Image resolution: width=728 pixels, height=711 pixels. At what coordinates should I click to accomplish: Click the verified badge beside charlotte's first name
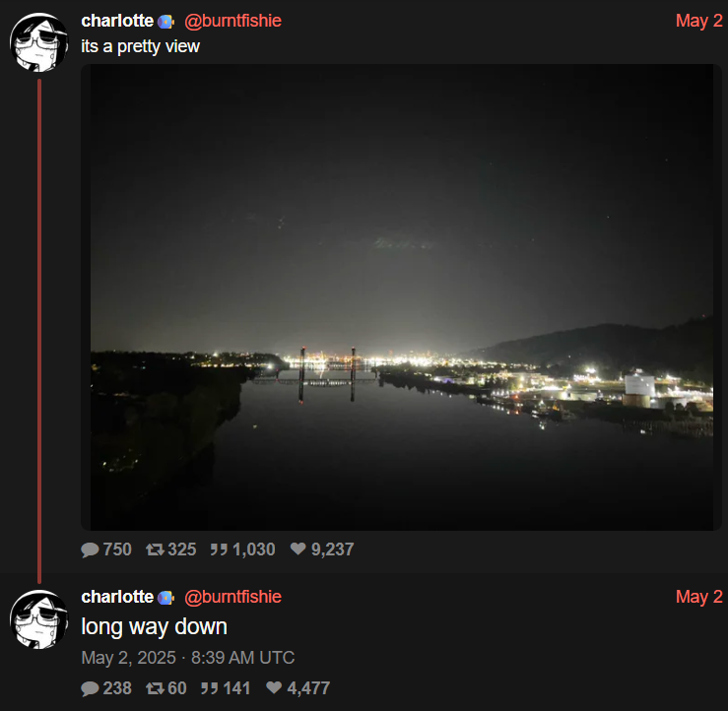(165, 22)
